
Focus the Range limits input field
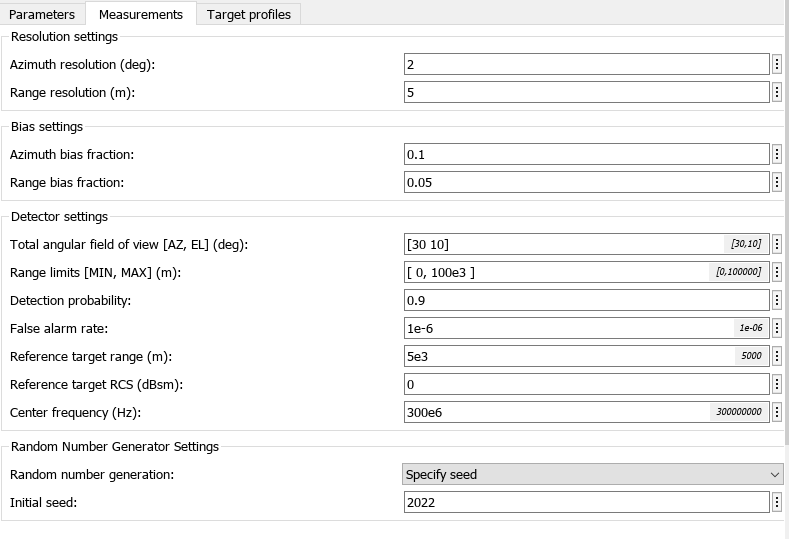[x=555, y=273]
